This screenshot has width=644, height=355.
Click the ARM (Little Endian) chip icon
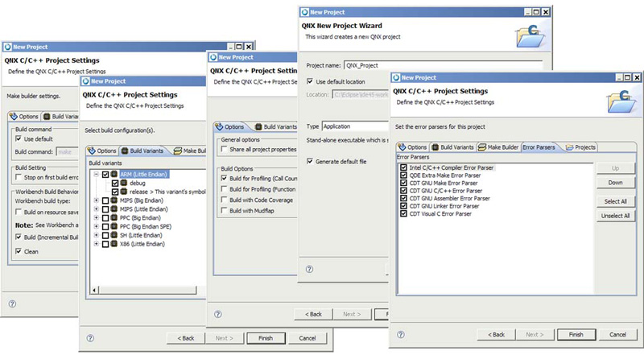(x=114, y=174)
